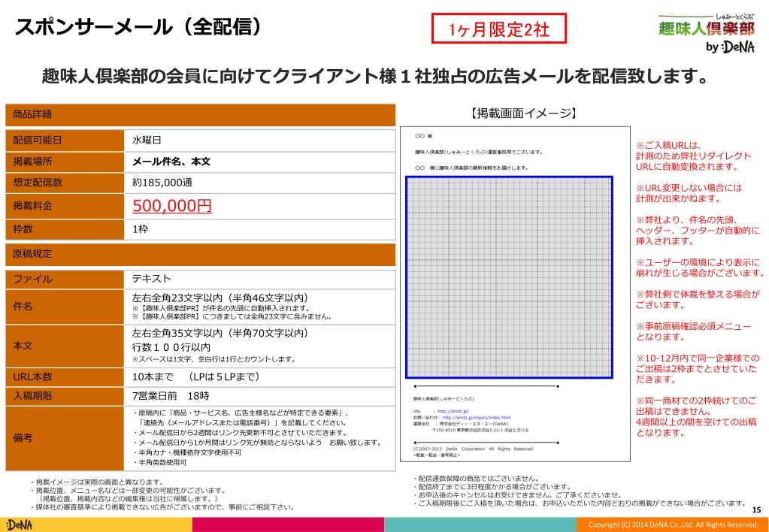Click the 入稿期限 row label
The image size is (769, 532).
pyautogui.click(x=65, y=396)
